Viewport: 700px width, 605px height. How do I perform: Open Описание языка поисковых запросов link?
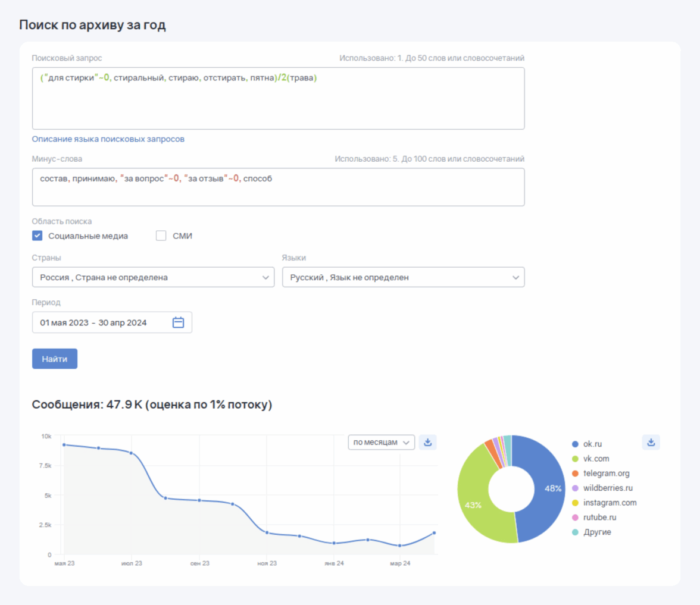tap(108, 139)
